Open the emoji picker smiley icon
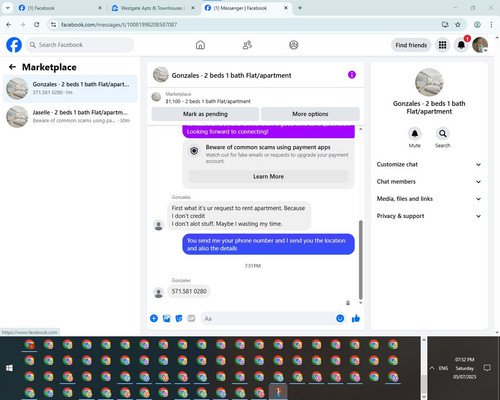This screenshot has width=500, height=400. pos(340,318)
